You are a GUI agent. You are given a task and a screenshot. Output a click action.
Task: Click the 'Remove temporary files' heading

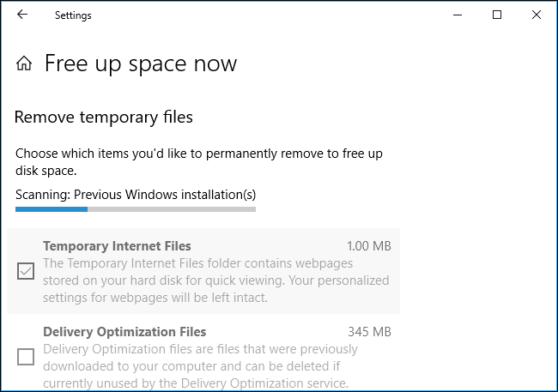coord(104,117)
